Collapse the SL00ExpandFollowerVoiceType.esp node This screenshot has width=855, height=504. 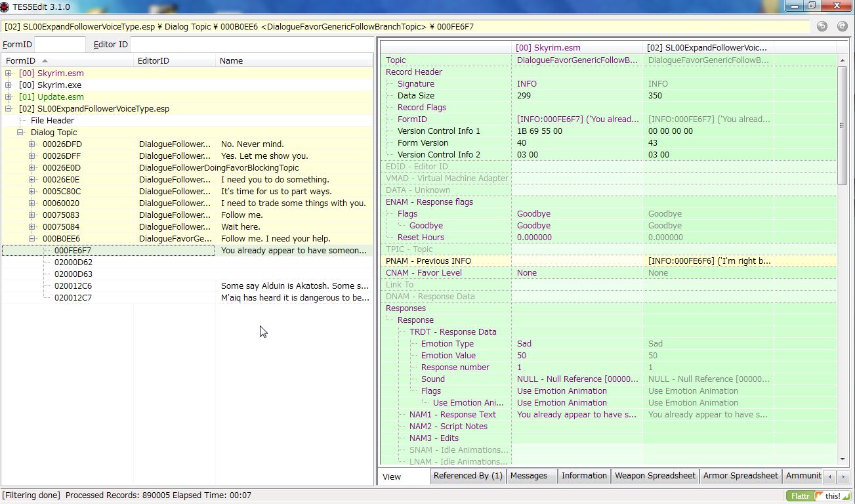[x=9, y=109]
